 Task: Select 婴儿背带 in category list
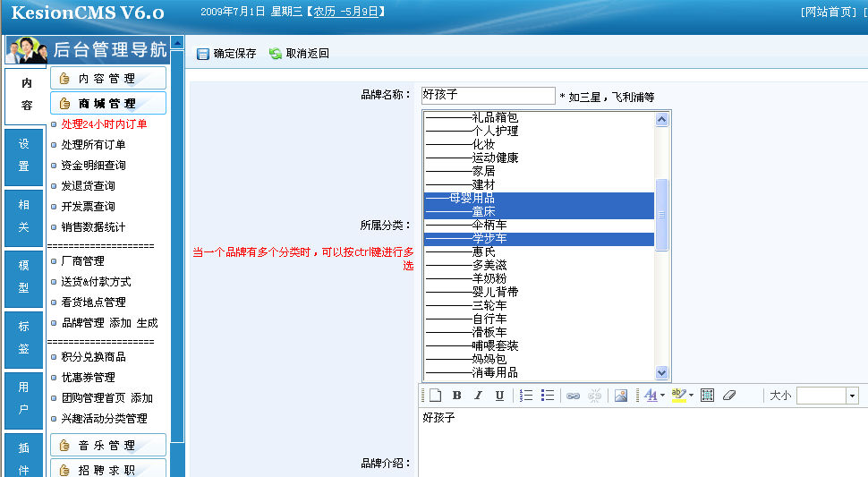click(x=540, y=292)
